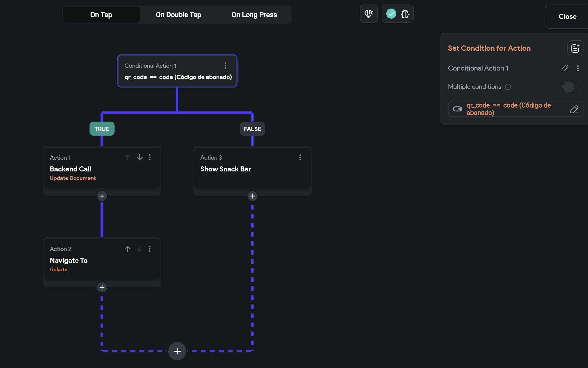Edit the qr_code condition with pencil icon
Image resolution: width=588 pixels, height=368 pixels.
pyautogui.click(x=574, y=109)
